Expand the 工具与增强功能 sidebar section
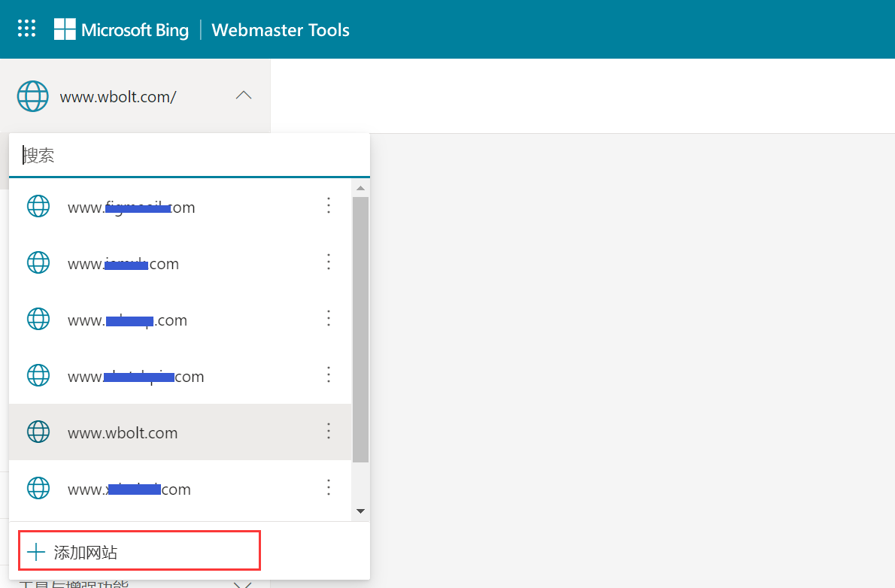The image size is (895, 588). point(242,584)
